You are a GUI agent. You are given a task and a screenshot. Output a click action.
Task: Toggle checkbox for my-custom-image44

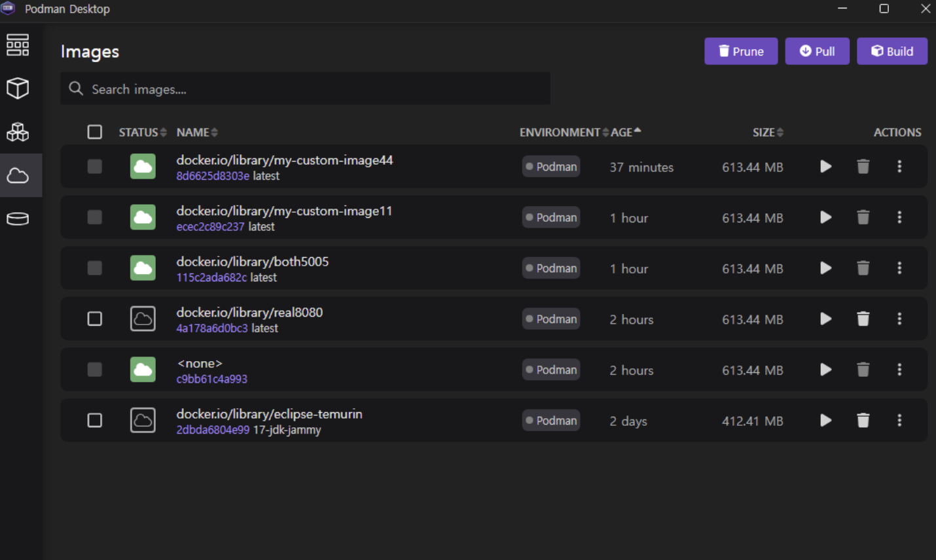coord(95,167)
